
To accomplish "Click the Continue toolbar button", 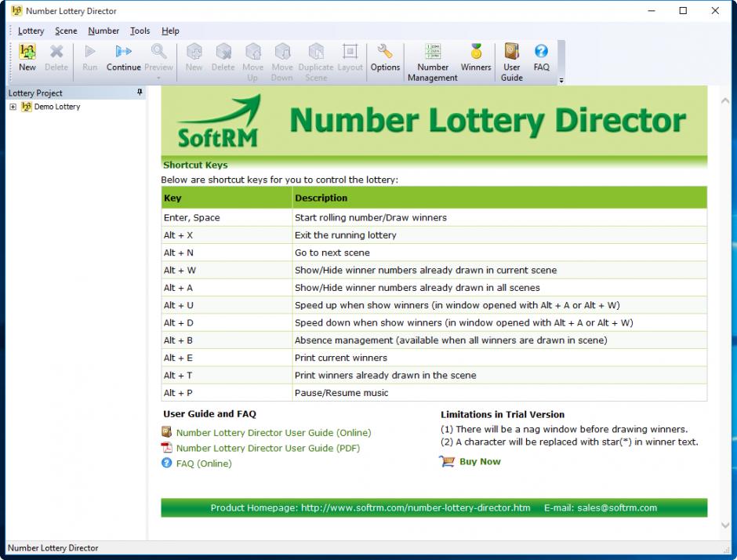I will [124, 57].
